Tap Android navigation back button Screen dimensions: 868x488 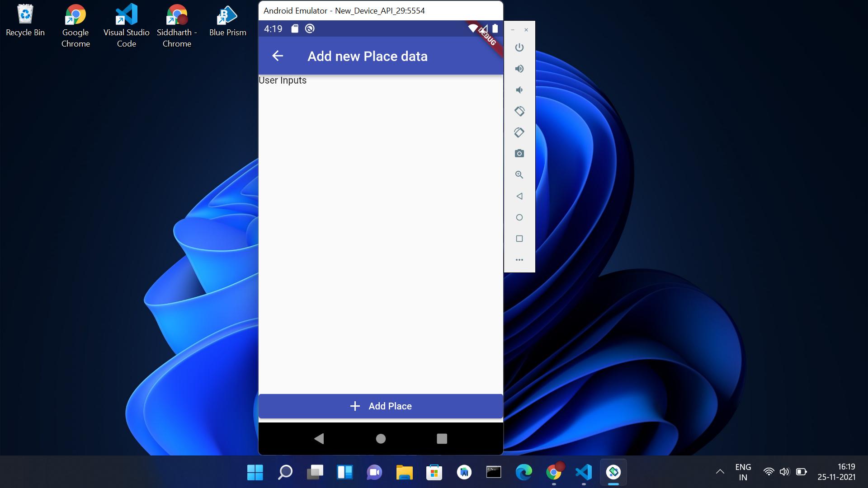pos(319,438)
